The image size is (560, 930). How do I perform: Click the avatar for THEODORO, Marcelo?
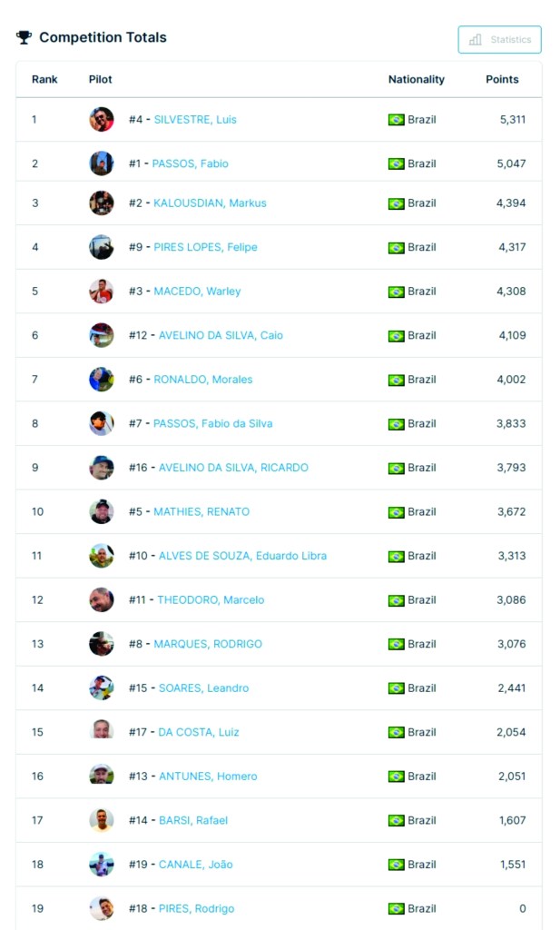(x=102, y=600)
